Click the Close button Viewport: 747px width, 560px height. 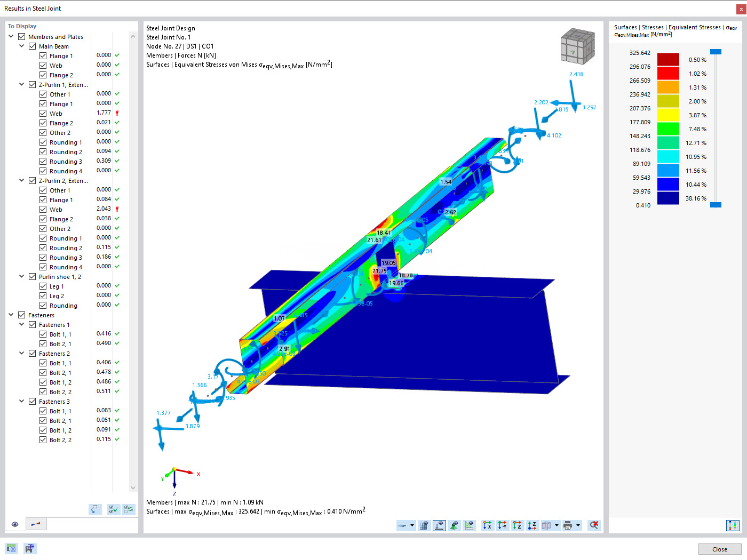coord(719,549)
